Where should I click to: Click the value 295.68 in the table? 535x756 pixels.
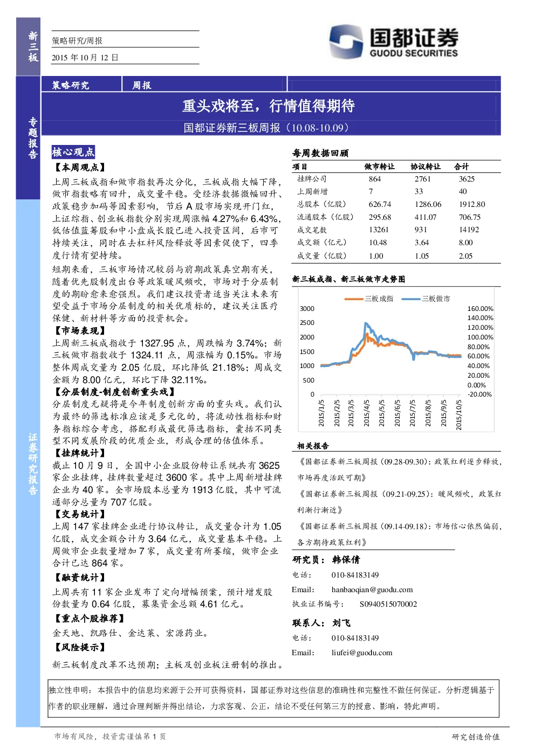pos(380,217)
